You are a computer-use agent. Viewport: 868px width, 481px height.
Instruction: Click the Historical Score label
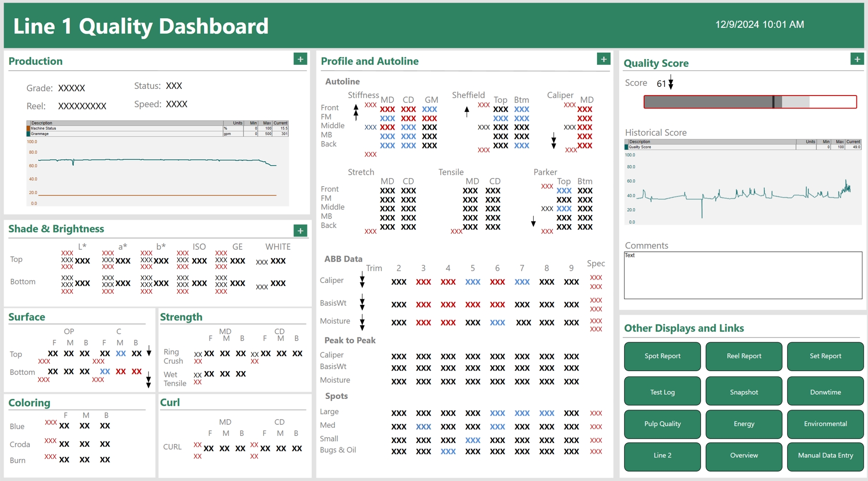[x=656, y=132]
